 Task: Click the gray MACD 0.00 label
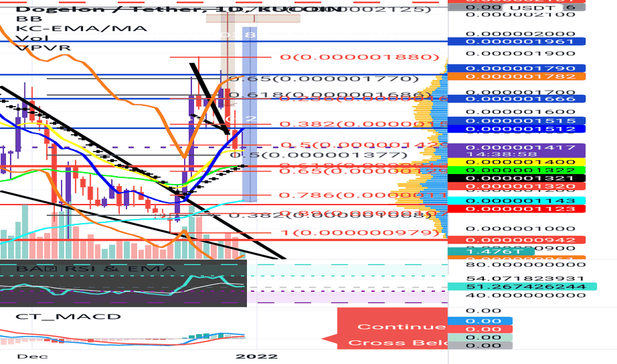pos(480,345)
